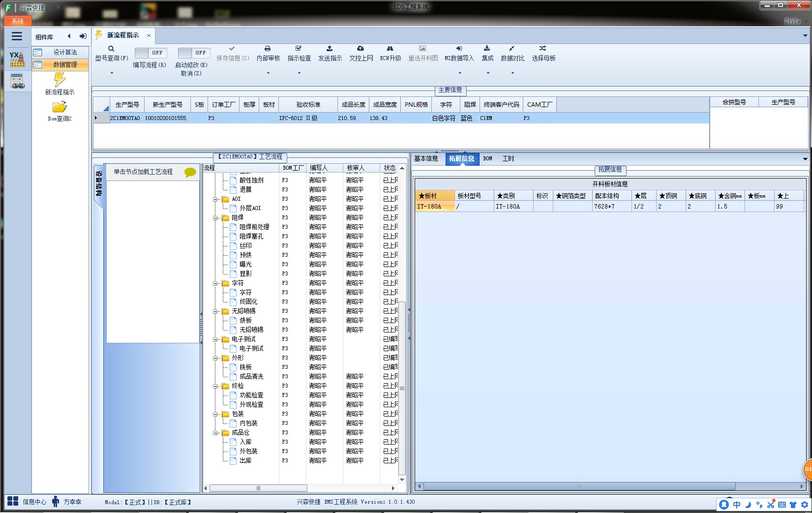Click the 选择母板 shuffle icon
The image size is (812, 513).
542,48
